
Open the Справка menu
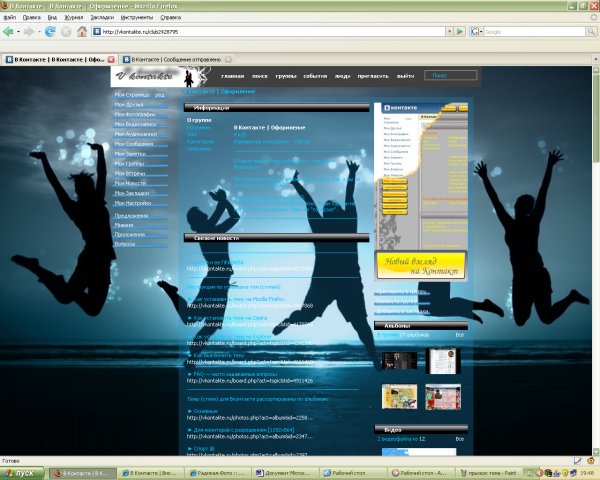171,18
